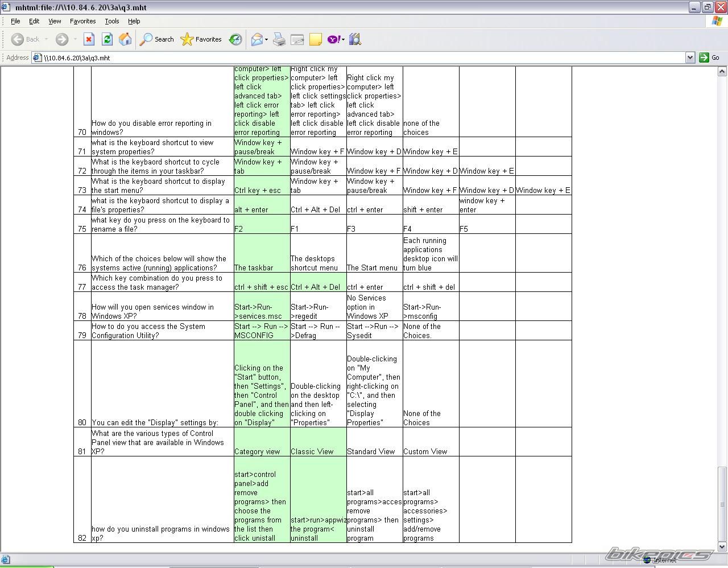The height and width of the screenshot is (568, 728).
Task: Go to the Home page icon
Action: coord(125,39)
